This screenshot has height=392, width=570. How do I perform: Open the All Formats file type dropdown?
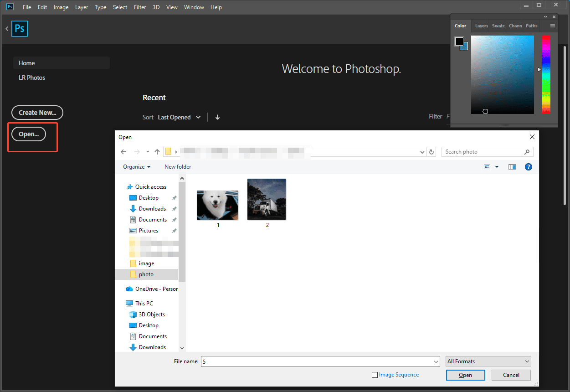click(488, 361)
